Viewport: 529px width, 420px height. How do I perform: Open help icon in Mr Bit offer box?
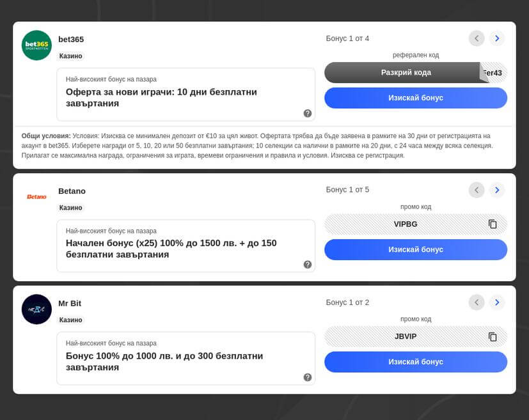pos(308,377)
